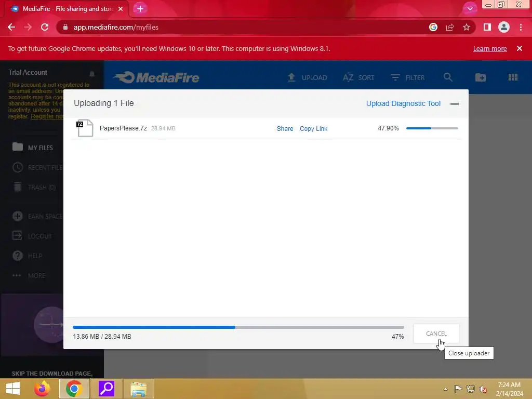Show hidden system tray icons
532x399 pixels.
coord(445,389)
